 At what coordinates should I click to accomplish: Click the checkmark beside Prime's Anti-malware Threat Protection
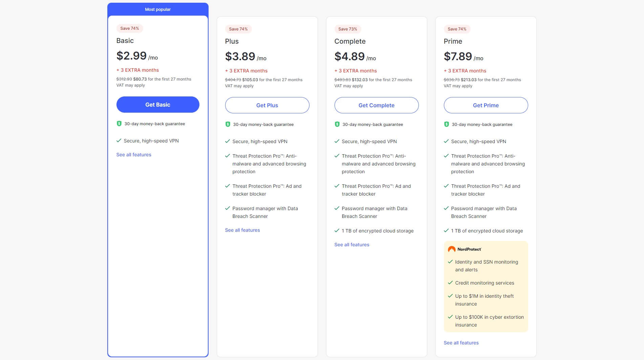(446, 156)
